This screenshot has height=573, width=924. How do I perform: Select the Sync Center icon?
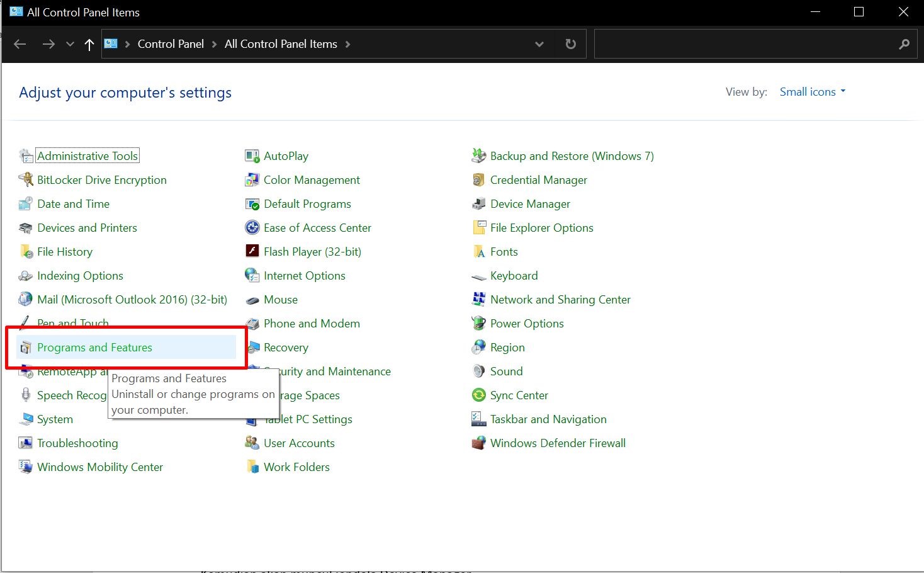[478, 395]
